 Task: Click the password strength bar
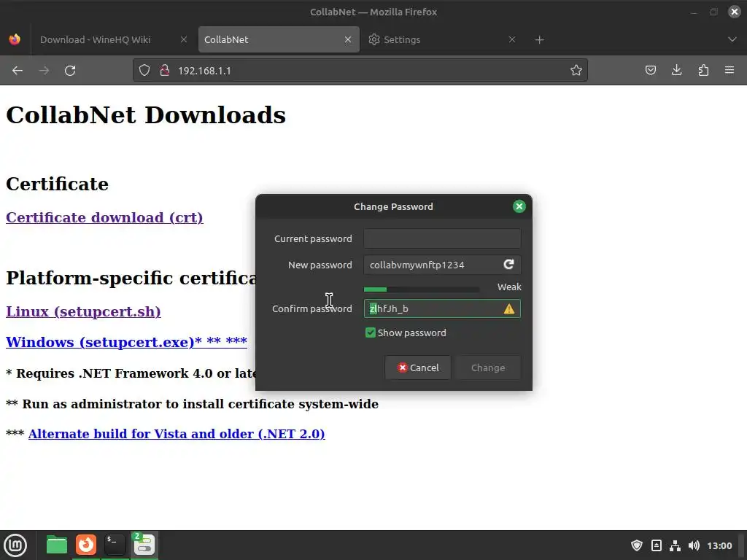click(x=421, y=289)
